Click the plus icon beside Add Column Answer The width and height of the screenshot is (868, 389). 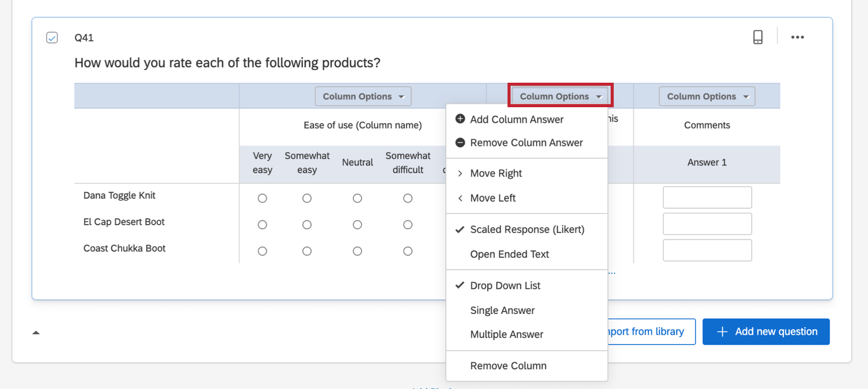(460, 119)
